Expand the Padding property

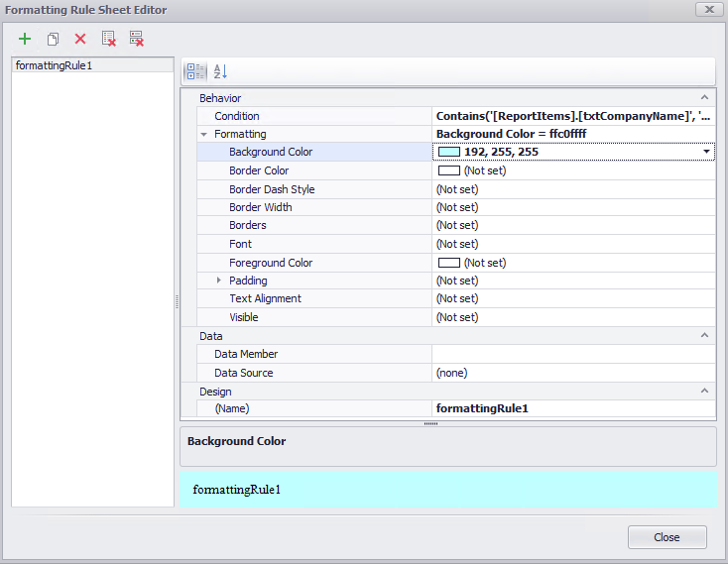pos(219,281)
